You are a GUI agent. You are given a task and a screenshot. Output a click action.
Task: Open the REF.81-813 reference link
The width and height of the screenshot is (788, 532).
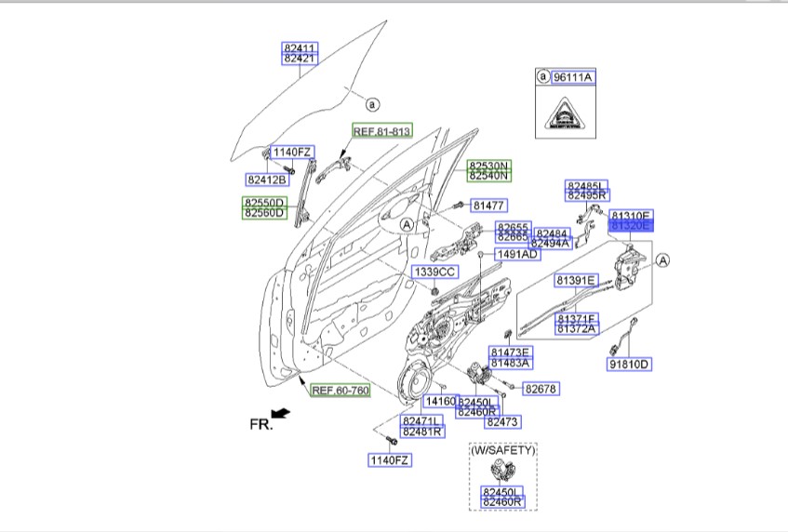point(381,131)
